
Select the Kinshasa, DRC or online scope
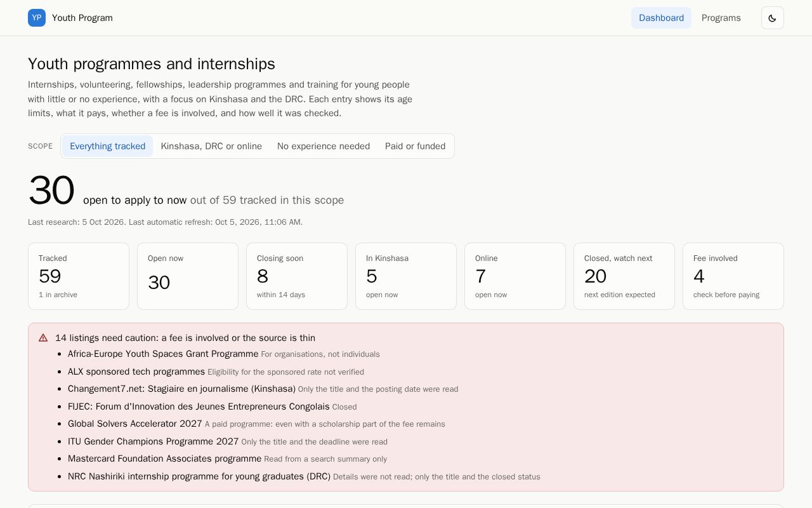tap(211, 146)
